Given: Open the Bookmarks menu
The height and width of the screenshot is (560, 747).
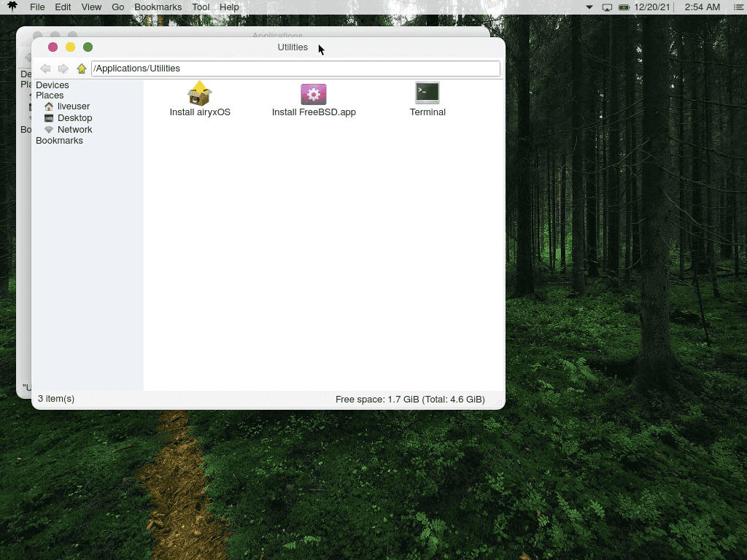Looking at the screenshot, I should click(158, 7).
